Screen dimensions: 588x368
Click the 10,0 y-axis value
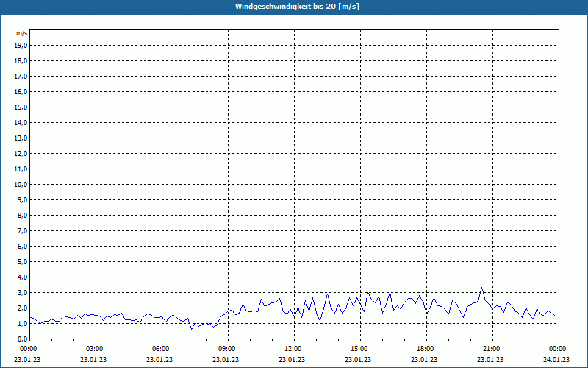(x=21, y=184)
